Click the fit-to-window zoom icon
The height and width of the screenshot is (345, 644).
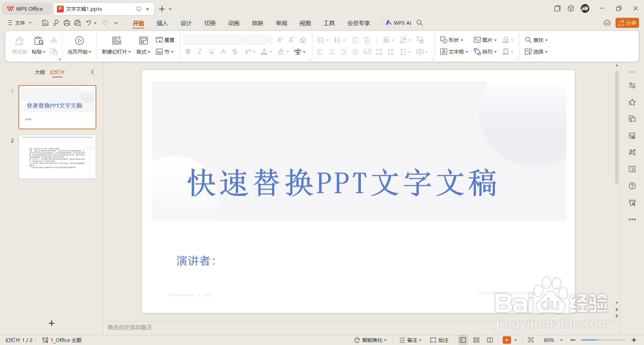531,340
